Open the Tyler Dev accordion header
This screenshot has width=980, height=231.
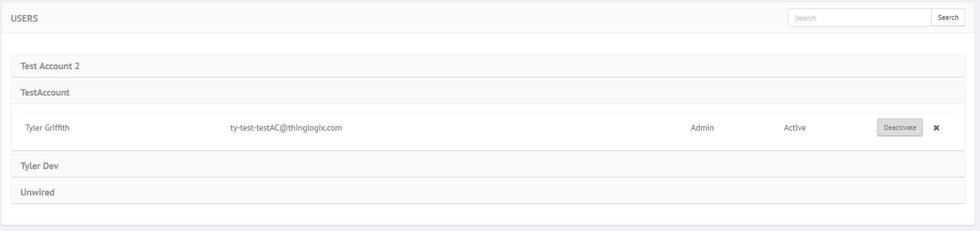[x=488, y=166]
